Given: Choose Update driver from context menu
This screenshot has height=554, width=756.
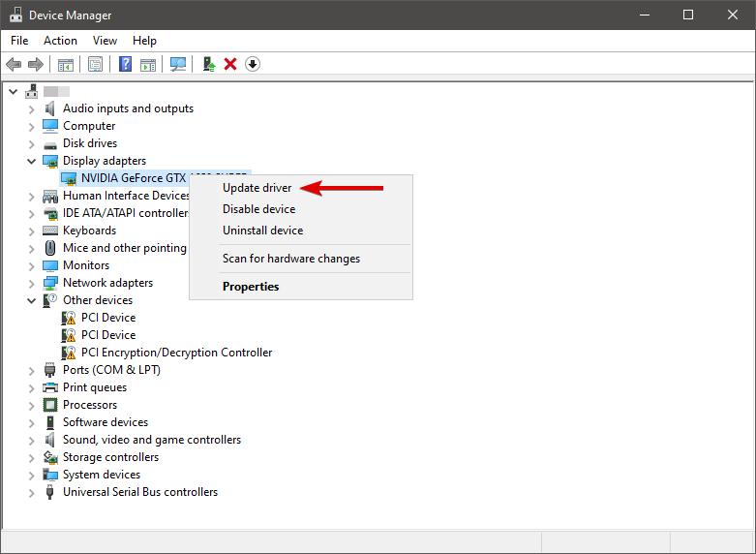Looking at the screenshot, I should pos(301,188).
